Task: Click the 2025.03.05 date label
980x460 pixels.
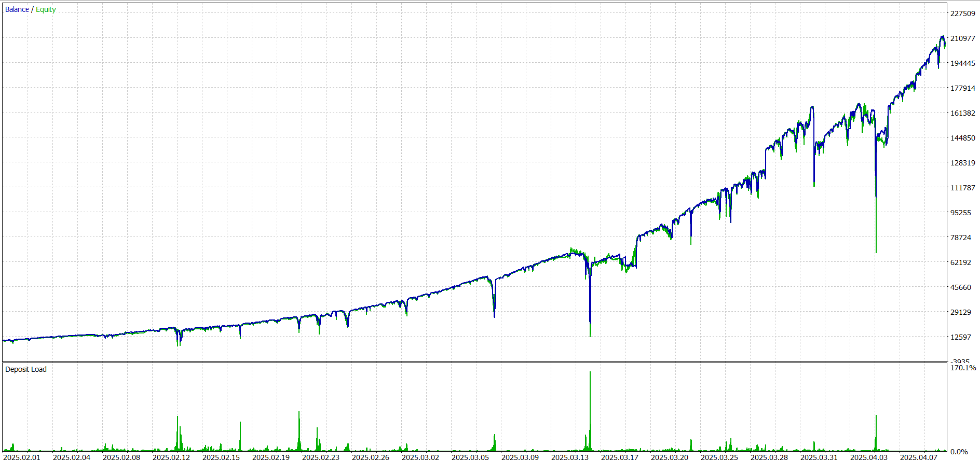Action: pyautogui.click(x=470, y=457)
